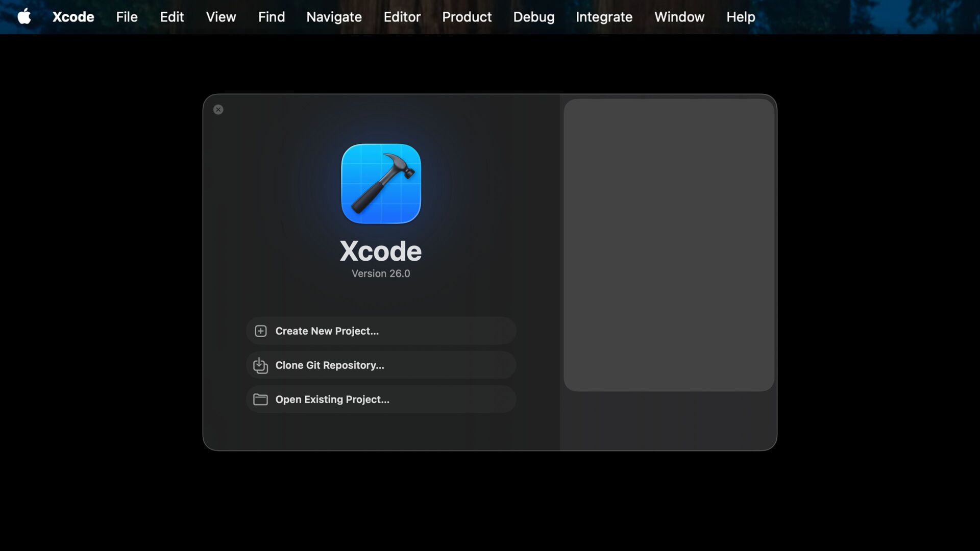Screen dimensions: 980x551
Task: Open the Debug menu
Action: (533, 17)
